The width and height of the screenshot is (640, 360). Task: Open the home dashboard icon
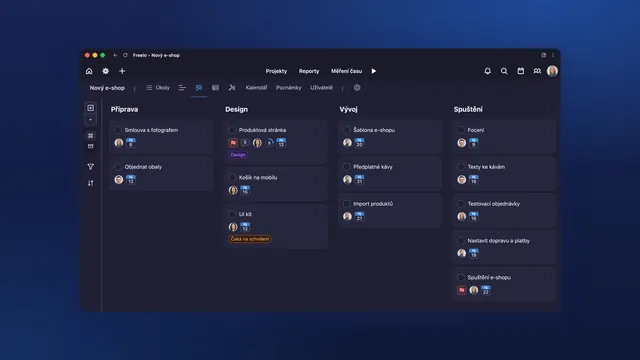(89, 71)
